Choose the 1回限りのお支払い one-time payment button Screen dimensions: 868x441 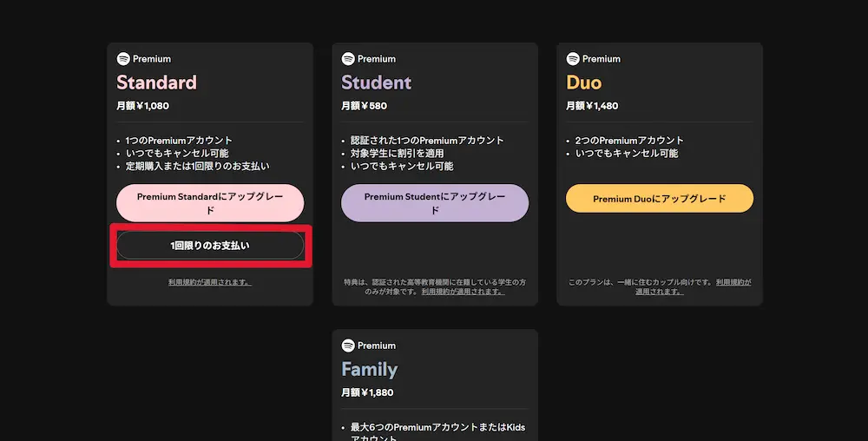point(210,245)
